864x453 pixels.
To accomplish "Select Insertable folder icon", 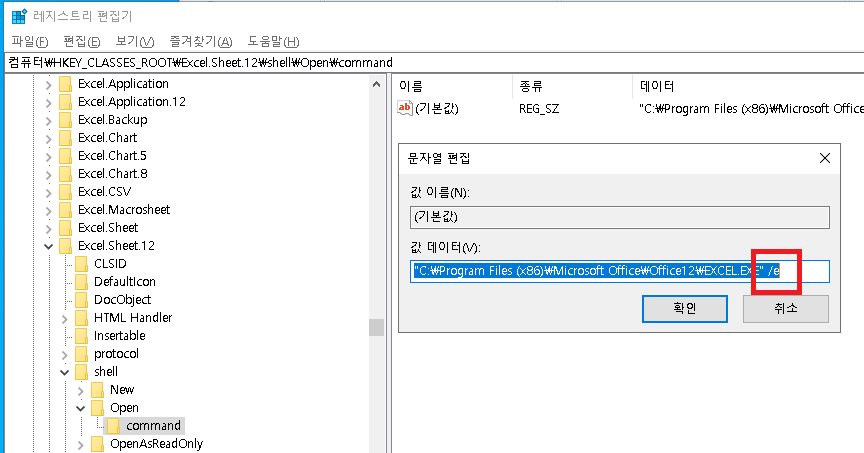I will [x=81, y=336].
